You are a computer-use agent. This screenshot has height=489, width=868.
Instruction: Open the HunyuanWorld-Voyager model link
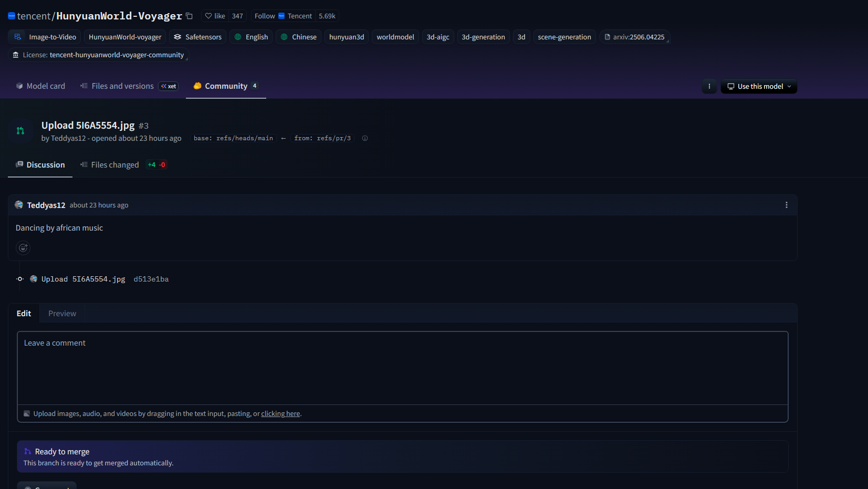coord(119,16)
